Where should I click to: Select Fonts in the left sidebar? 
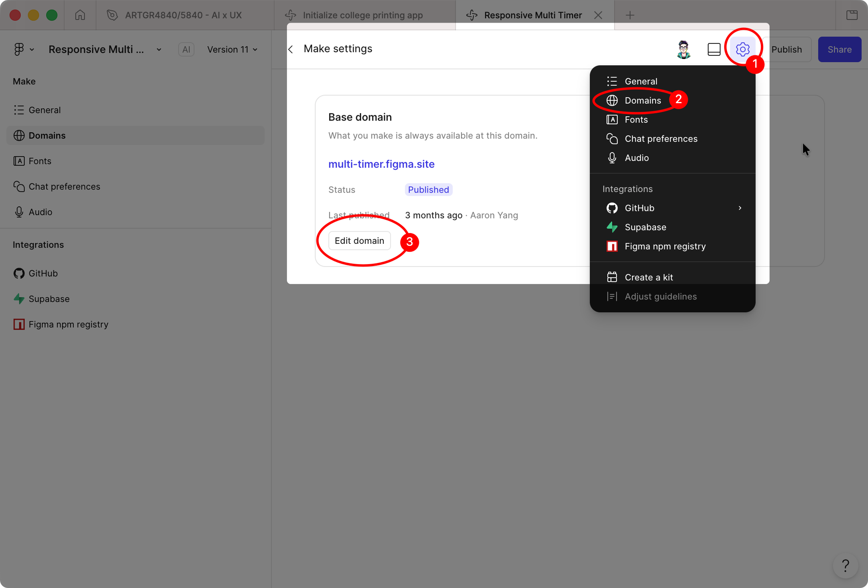[136, 161]
